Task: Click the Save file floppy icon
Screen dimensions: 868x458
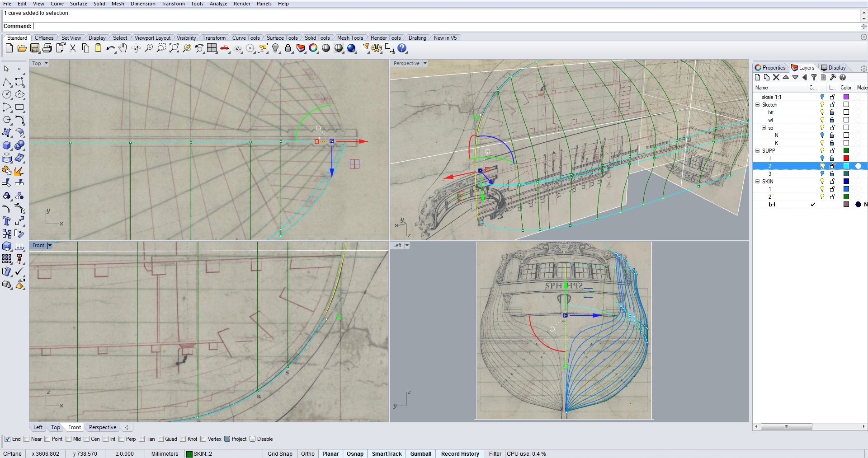Action: click(35, 48)
